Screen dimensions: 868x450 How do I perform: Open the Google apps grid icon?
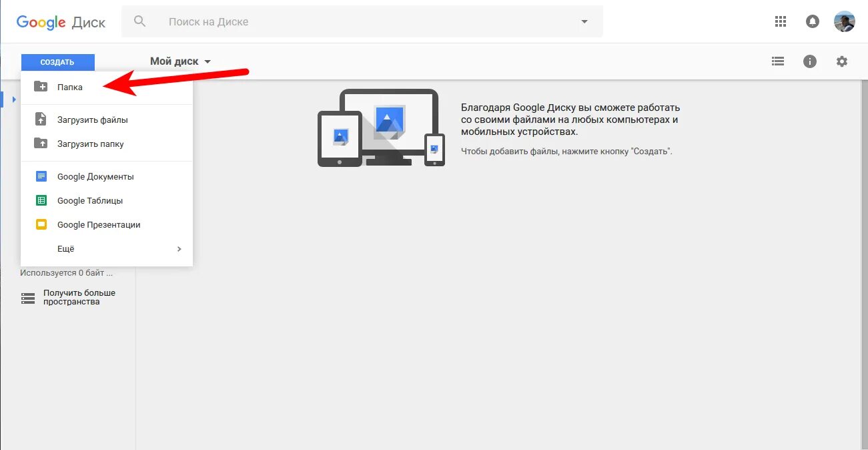coord(780,21)
